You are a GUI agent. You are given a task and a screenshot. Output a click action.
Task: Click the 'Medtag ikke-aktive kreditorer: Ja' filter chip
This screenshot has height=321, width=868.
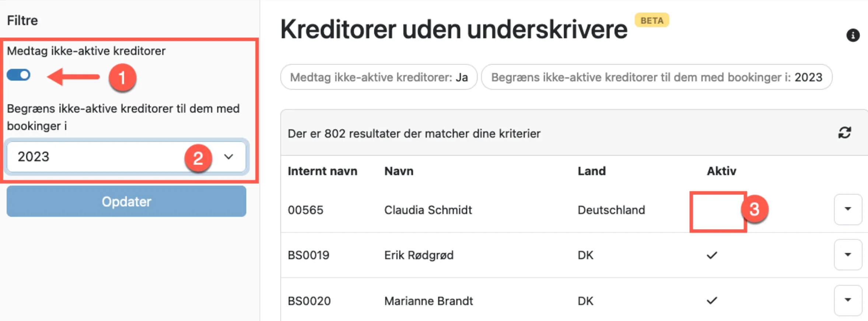[x=379, y=77]
